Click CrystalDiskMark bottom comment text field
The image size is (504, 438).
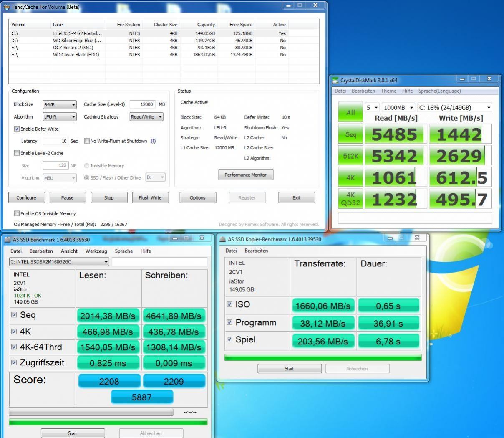coord(415,218)
